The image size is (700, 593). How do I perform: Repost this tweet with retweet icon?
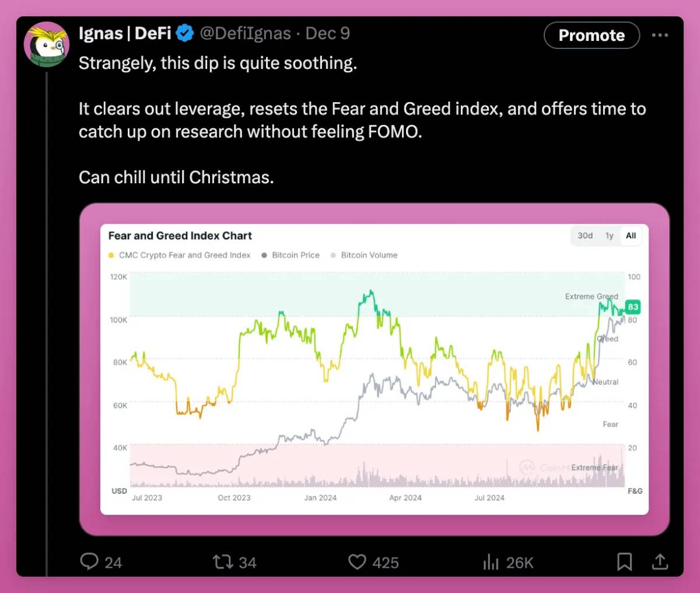pos(222,561)
